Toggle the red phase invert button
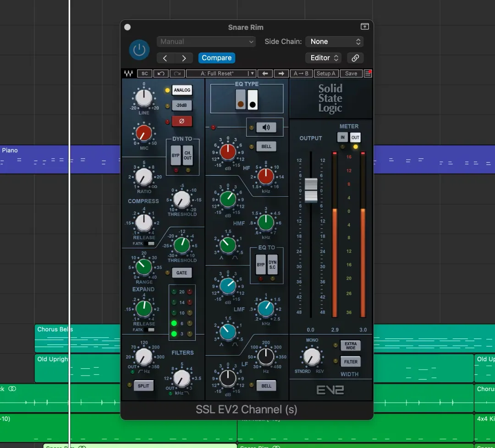 182,121
